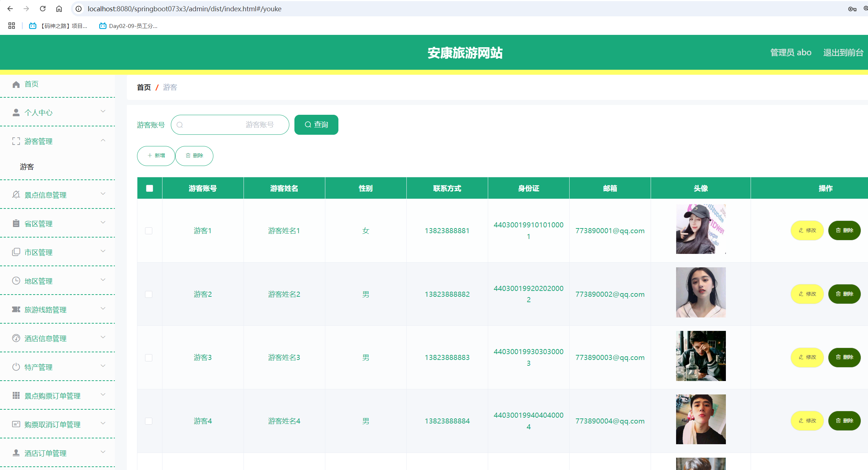This screenshot has width=868, height=470.
Task: Click the bell icon beside 景点信息管理
Action: point(16,194)
